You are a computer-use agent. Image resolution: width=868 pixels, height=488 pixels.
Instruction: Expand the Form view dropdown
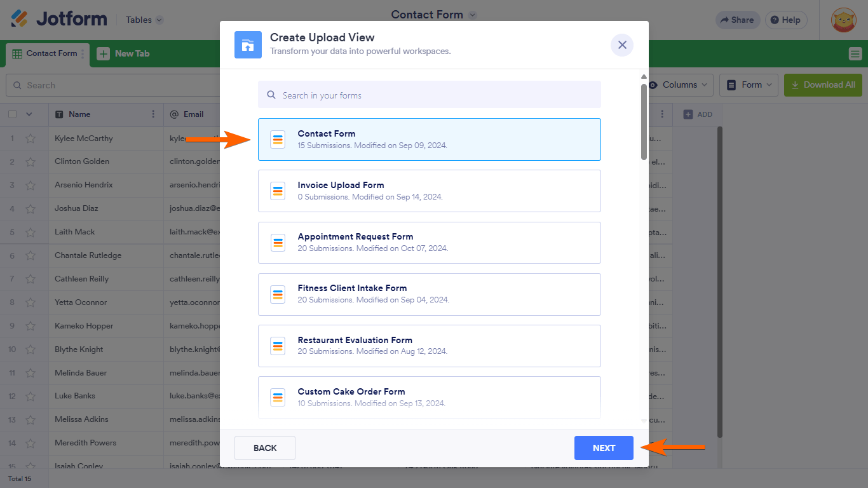pos(749,85)
